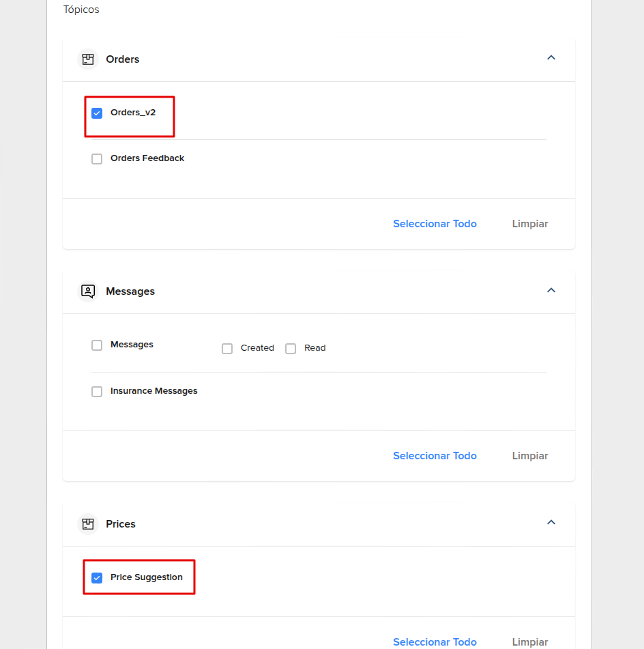Image resolution: width=644 pixels, height=649 pixels.
Task: Click Limpiar in the Messages section
Action: coord(530,455)
